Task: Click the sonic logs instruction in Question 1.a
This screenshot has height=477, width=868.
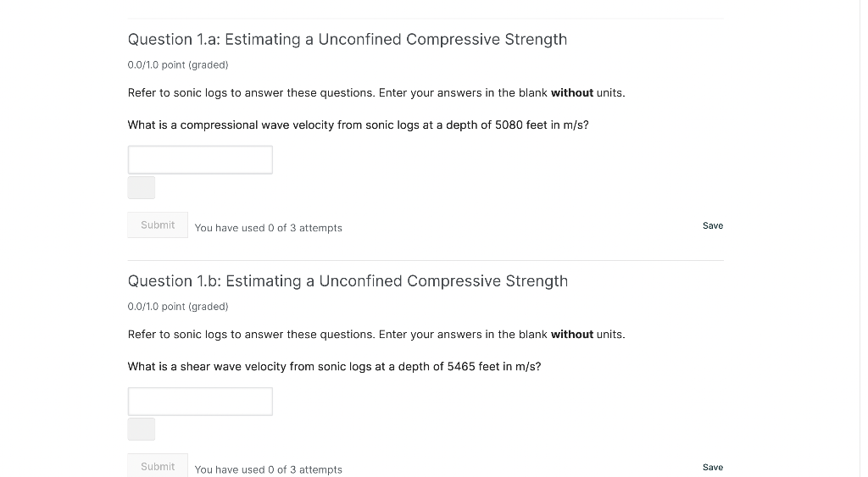Action: click(x=339, y=92)
